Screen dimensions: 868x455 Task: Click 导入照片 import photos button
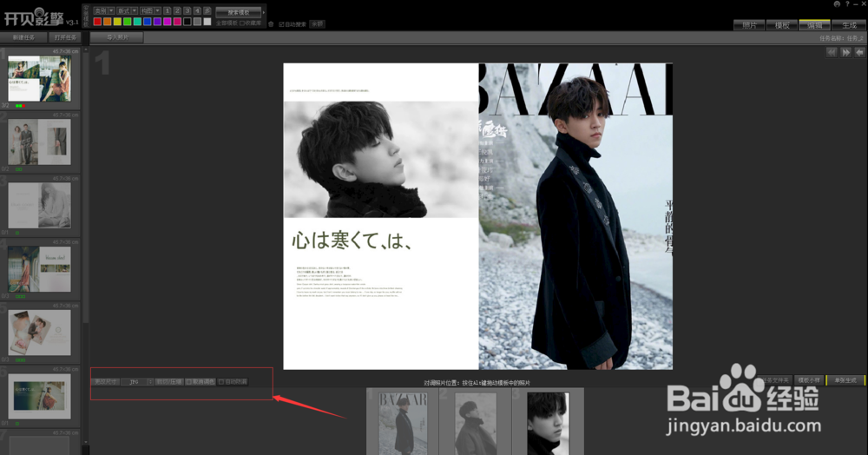click(117, 37)
